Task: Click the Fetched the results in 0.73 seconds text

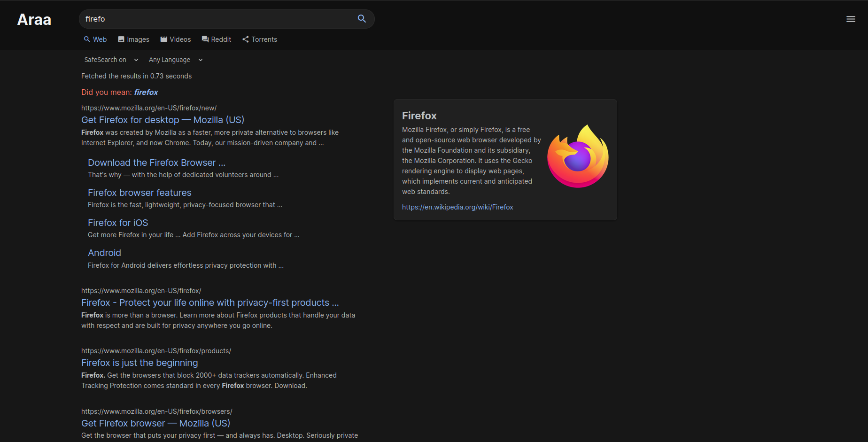Action: [136, 76]
